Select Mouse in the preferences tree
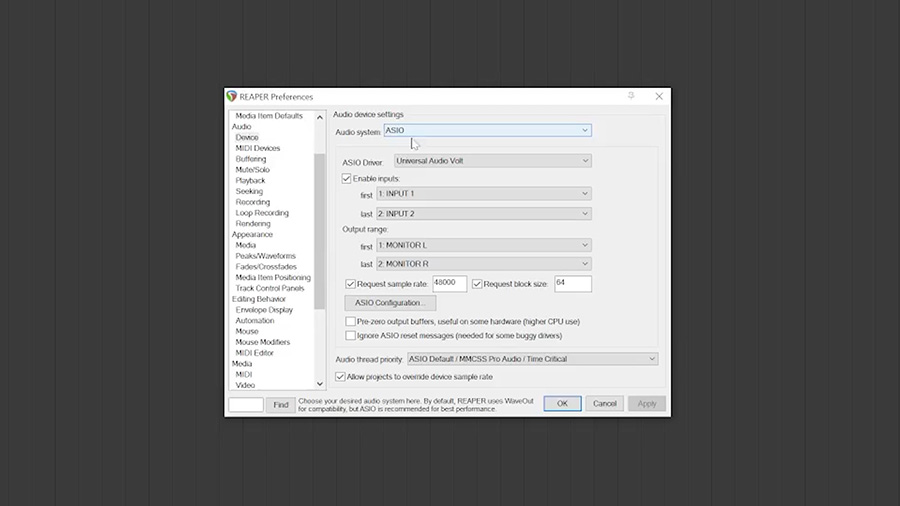The image size is (900, 506). [x=247, y=332]
